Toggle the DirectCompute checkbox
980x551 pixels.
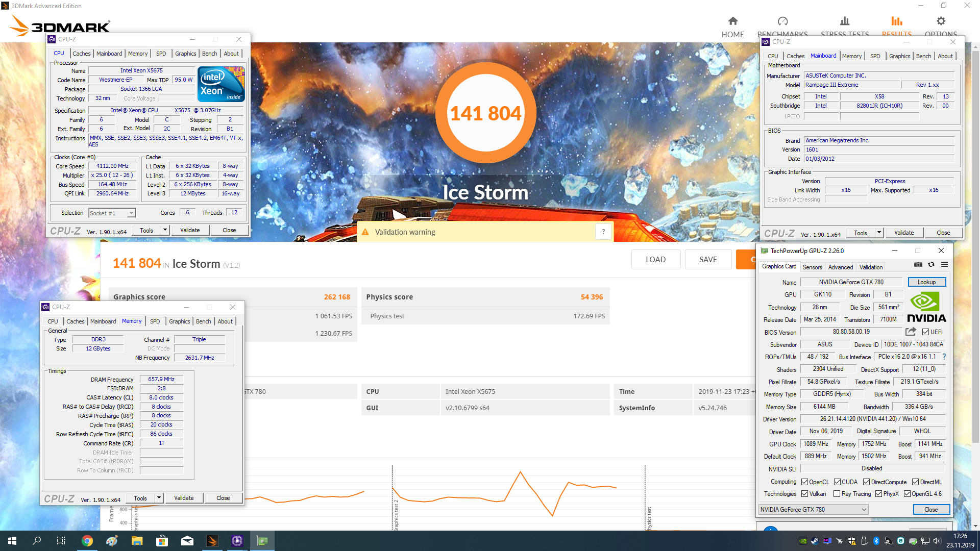click(866, 482)
